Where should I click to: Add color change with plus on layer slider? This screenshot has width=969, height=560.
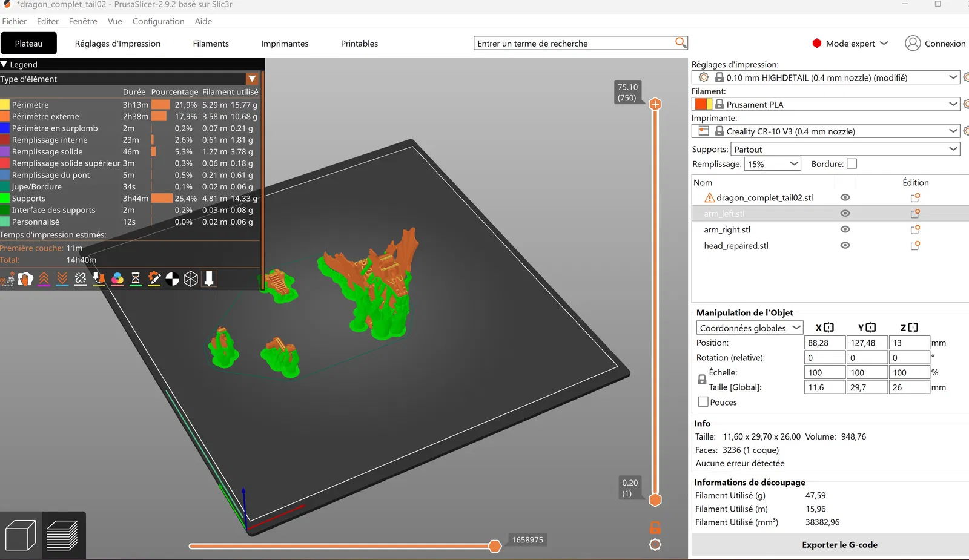pyautogui.click(x=655, y=104)
